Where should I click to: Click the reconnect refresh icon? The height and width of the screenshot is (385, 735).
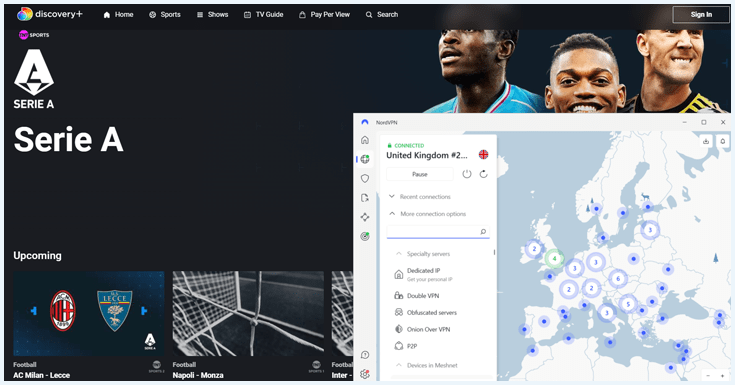point(484,174)
